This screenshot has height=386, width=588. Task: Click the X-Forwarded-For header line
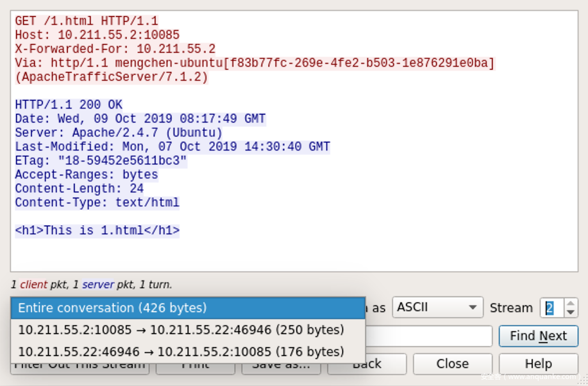[x=115, y=49]
